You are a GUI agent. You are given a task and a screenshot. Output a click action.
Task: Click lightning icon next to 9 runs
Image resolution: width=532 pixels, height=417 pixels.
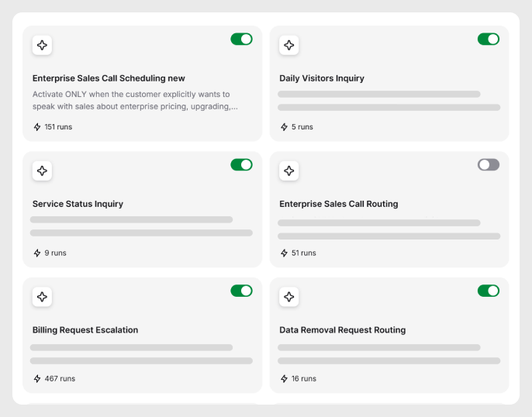37,253
